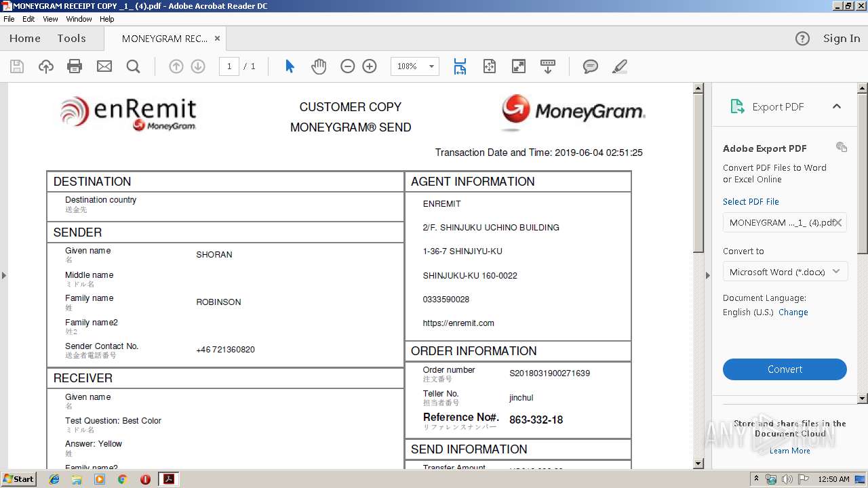Screen dimensions: 868x488
Task: Click the https://enremit.com text
Action: [x=458, y=323]
